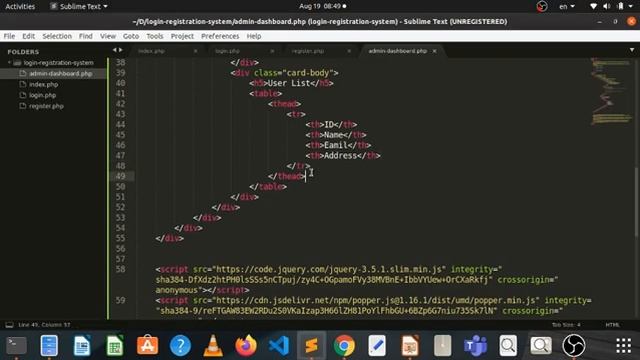The width and height of the screenshot is (640, 360).
Task: Launch LibreOffice Impress from the dock
Action: point(410,346)
